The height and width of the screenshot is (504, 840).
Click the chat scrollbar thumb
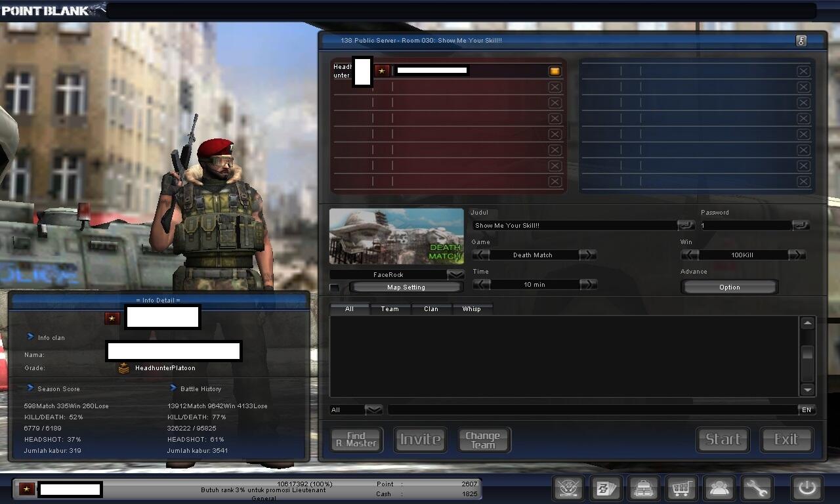click(x=808, y=353)
